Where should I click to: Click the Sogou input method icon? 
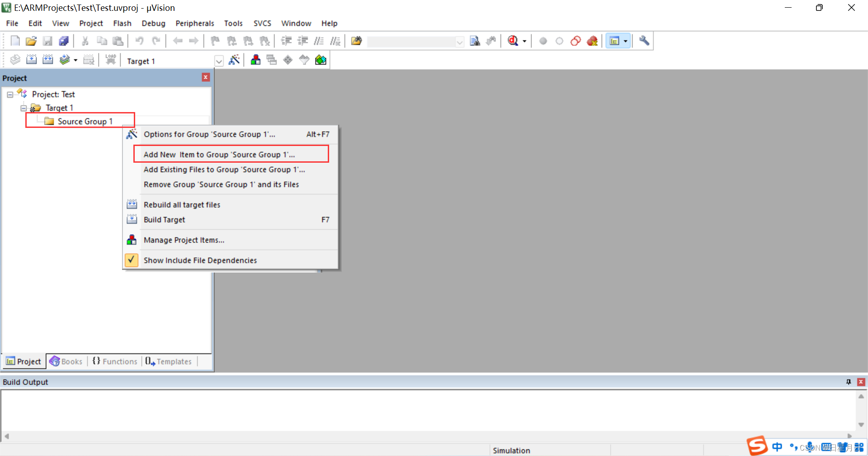757,446
